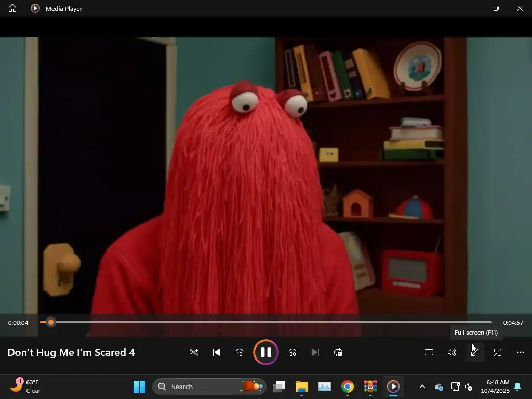Skip forward 30 seconds
The image size is (532, 399).
click(292, 353)
